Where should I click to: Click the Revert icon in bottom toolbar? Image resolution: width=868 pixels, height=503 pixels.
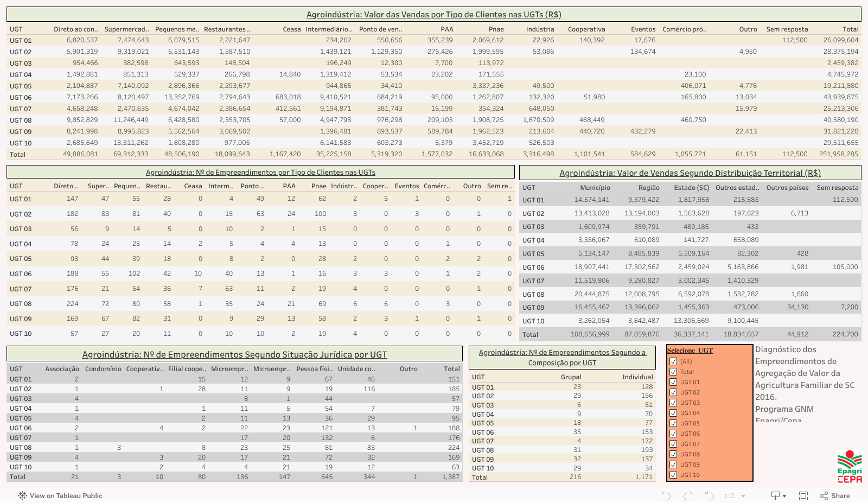tap(709, 495)
